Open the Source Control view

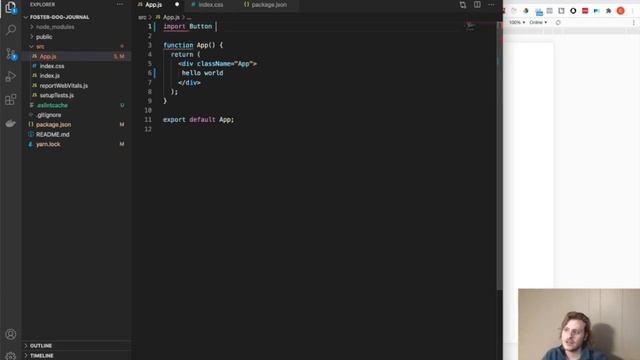(x=11, y=54)
